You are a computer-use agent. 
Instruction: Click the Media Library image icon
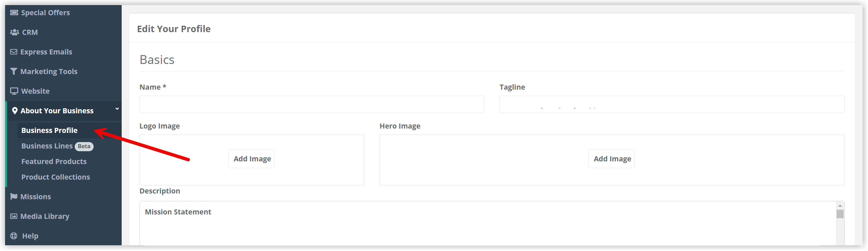click(14, 216)
